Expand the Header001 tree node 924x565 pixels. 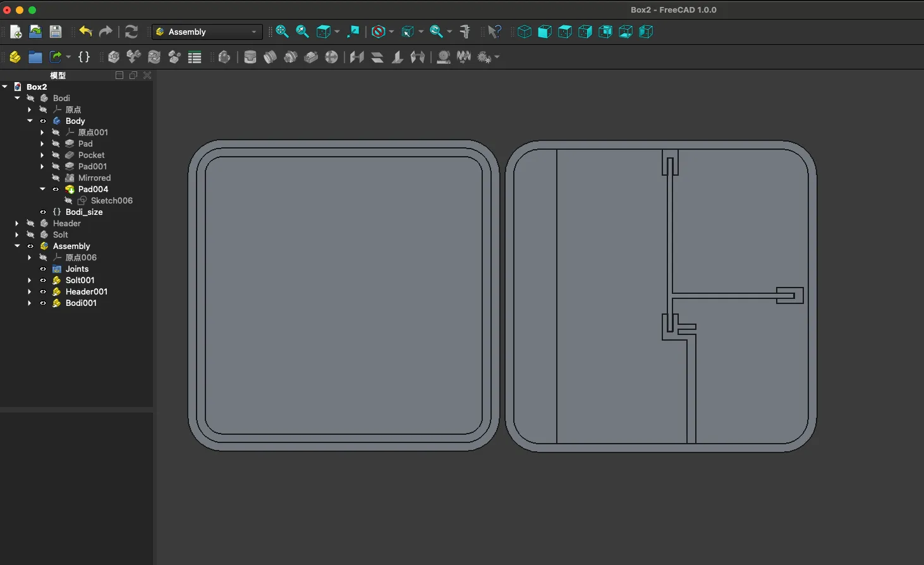pos(30,292)
